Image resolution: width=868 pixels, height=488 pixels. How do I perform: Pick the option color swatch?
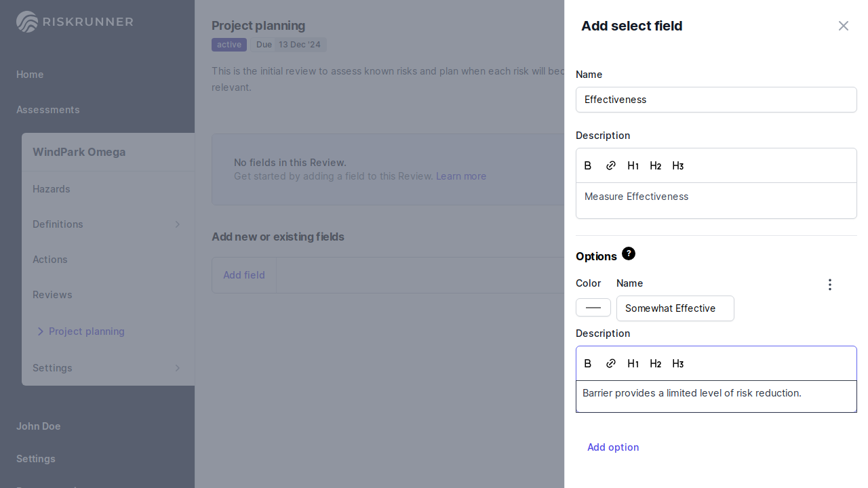(593, 308)
